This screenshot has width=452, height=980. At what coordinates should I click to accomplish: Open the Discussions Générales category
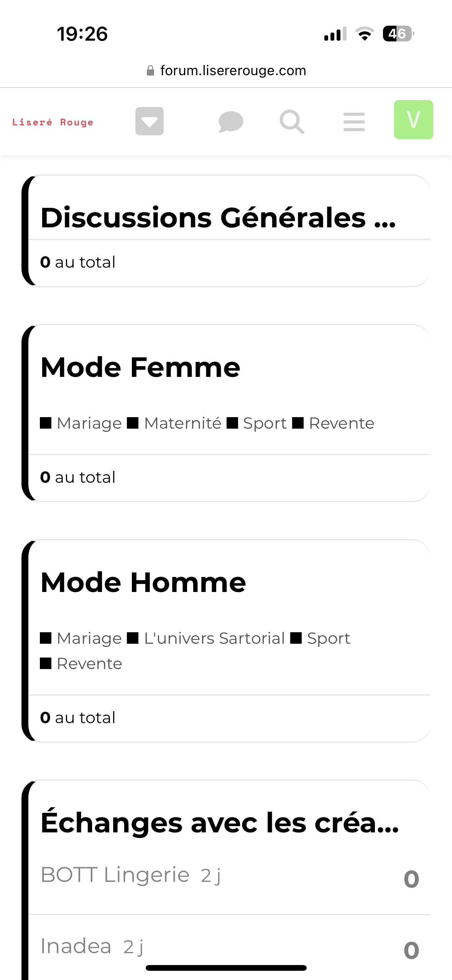tap(218, 218)
